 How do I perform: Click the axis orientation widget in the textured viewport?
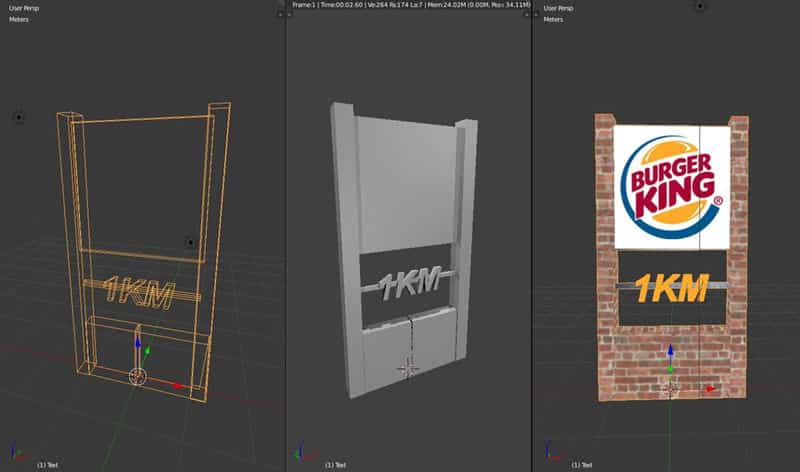[x=548, y=452]
